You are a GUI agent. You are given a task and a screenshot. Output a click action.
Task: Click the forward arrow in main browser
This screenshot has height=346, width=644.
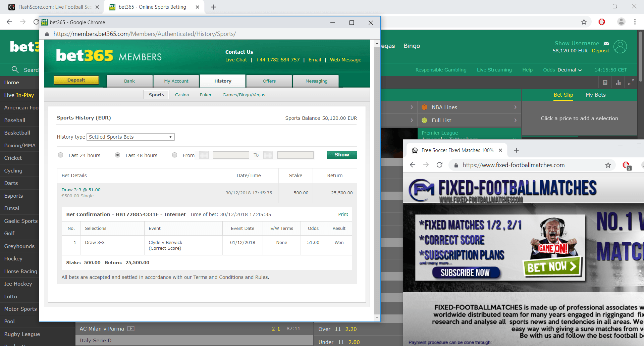pos(23,22)
